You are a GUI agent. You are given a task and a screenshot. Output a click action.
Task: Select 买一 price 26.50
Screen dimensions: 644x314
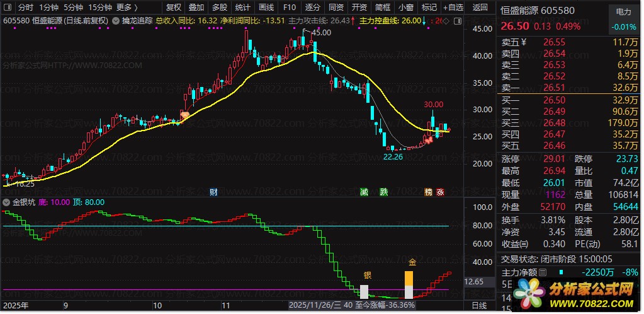[555, 100]
